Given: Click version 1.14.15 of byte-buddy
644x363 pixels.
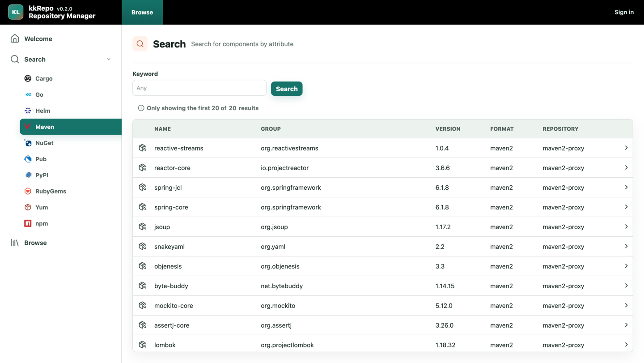Looking at the screenshot, I should tap(445, 286).
